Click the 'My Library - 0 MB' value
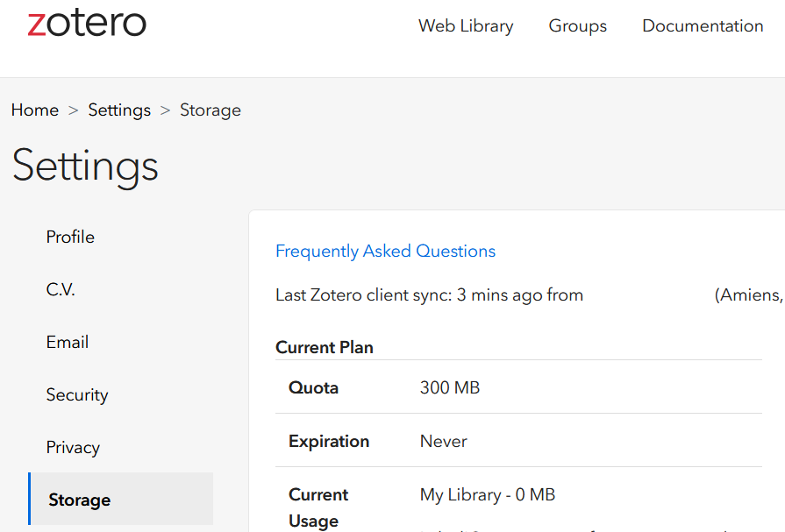The width and height of the screenshot is (785, 532). [488, 494]
